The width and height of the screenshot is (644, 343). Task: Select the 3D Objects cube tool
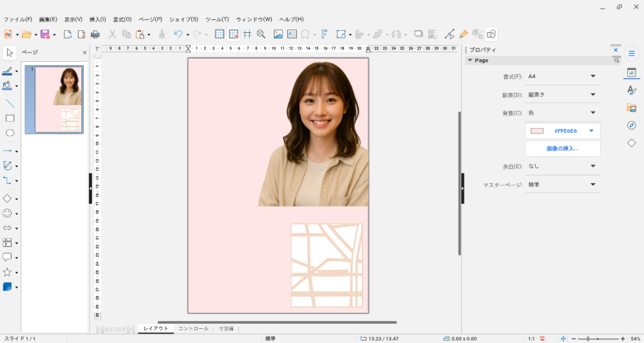point(7,287)
